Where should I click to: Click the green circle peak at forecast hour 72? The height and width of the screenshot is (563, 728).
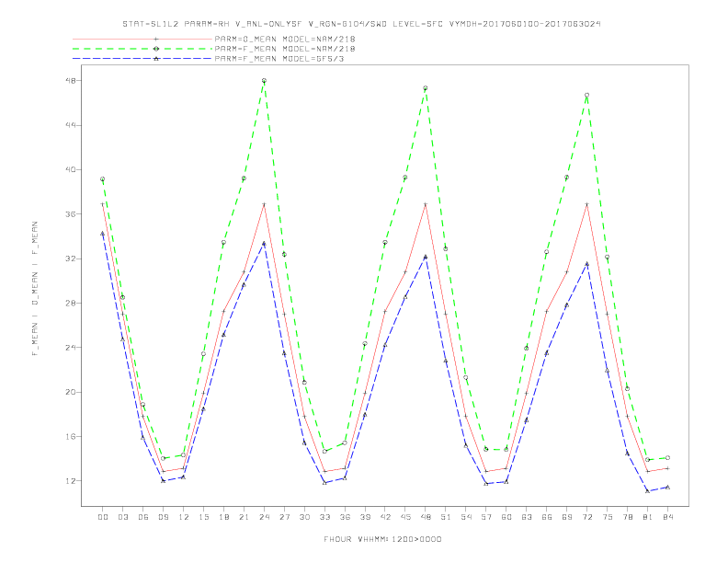tap(586, 96)
